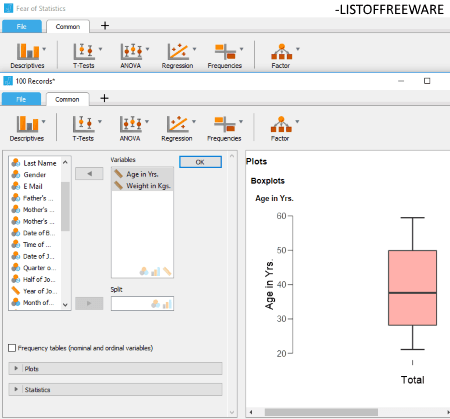Click the Fear of Statistics window title icon
This screenshot has width=450, height=419.
point(8,8)
